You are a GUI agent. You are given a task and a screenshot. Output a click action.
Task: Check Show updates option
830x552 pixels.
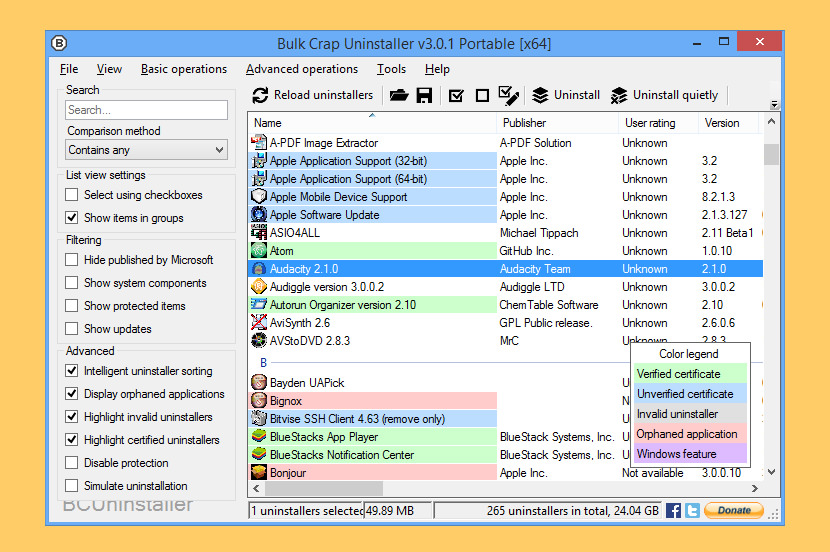tap(71, 329)
